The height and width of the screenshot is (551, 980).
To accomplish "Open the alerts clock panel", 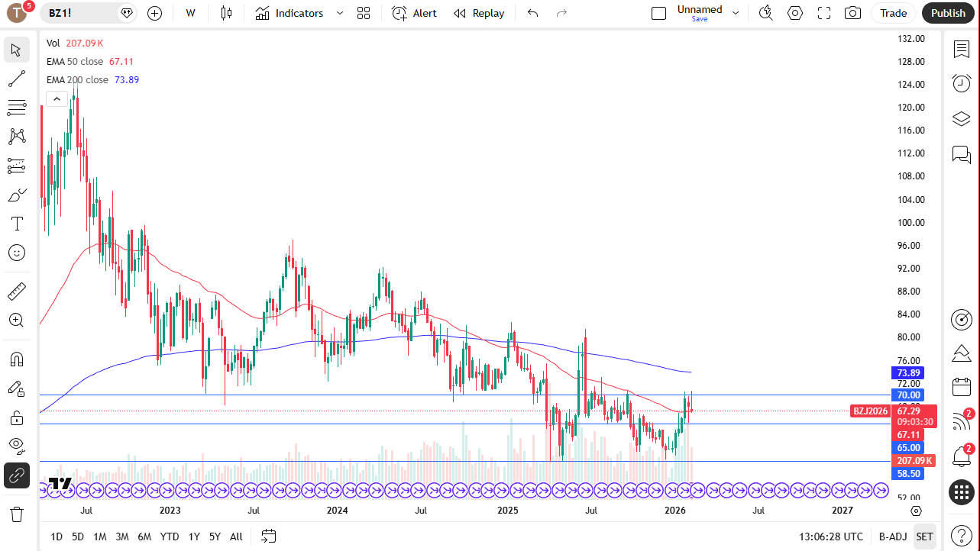I will (x=962, y=84).
